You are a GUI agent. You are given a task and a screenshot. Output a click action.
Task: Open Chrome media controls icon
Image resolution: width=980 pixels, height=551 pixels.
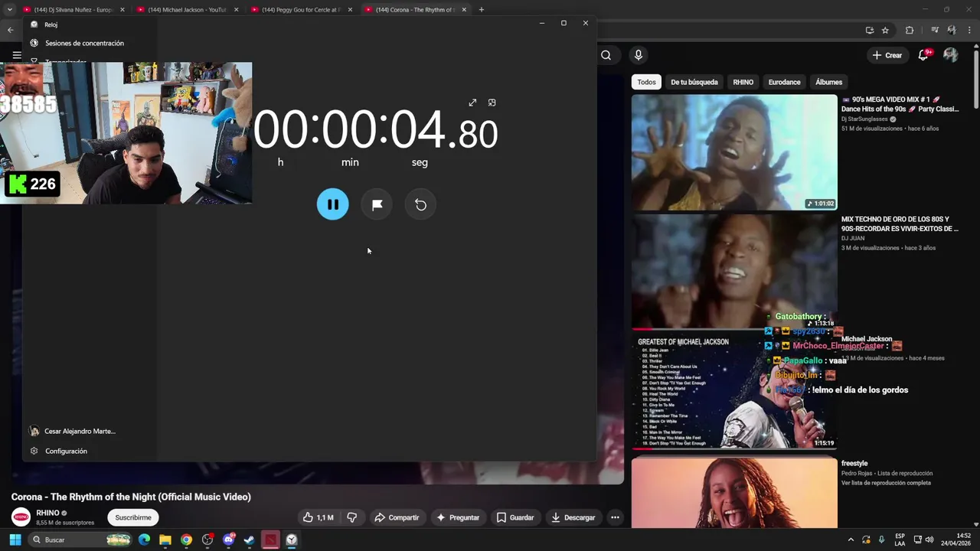point(935,30)
